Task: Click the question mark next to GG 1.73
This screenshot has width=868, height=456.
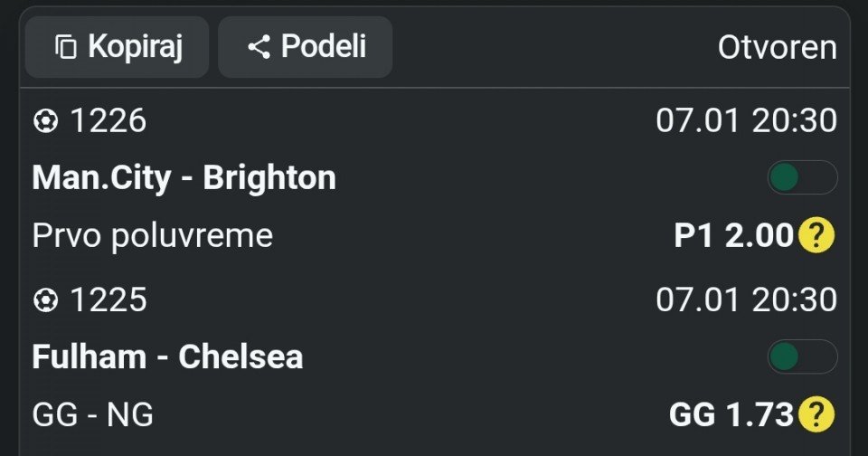Action: click(x=816, y=415)
